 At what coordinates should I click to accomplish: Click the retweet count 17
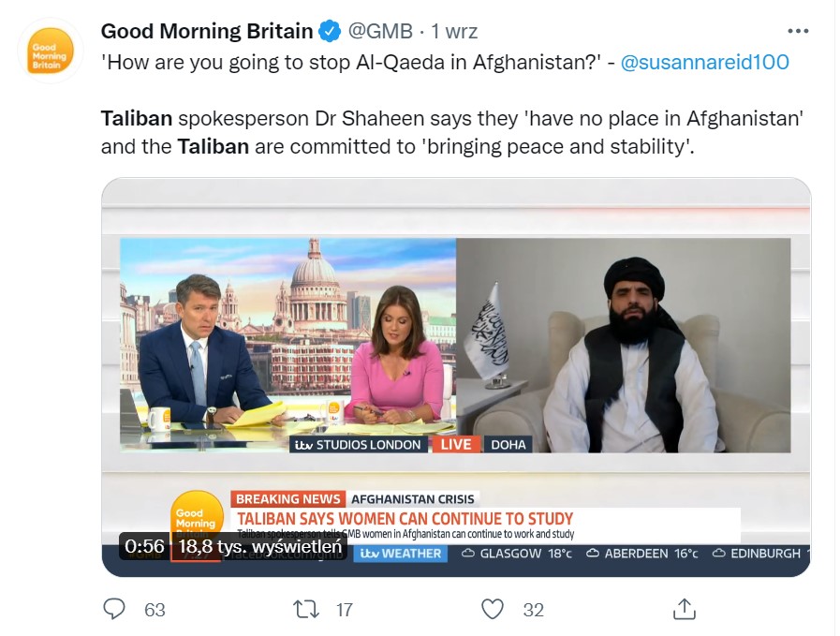coord(344,610)
